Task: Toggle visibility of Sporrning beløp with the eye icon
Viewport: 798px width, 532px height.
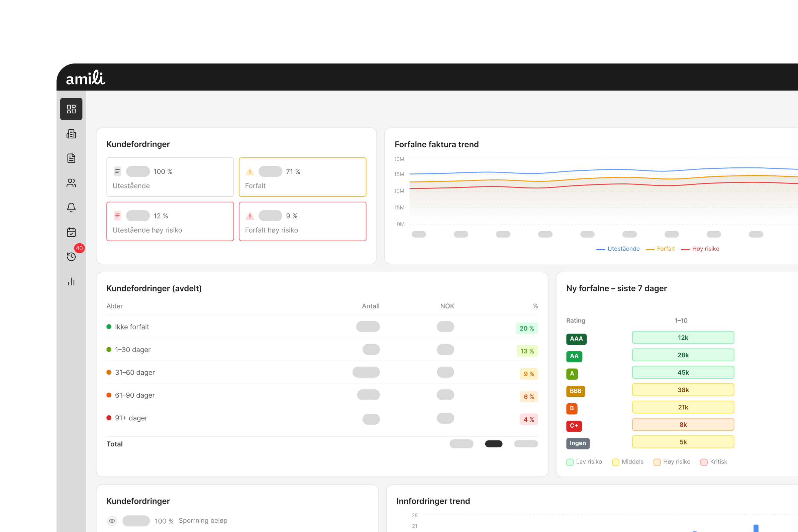Action: (x=112, y=521)
